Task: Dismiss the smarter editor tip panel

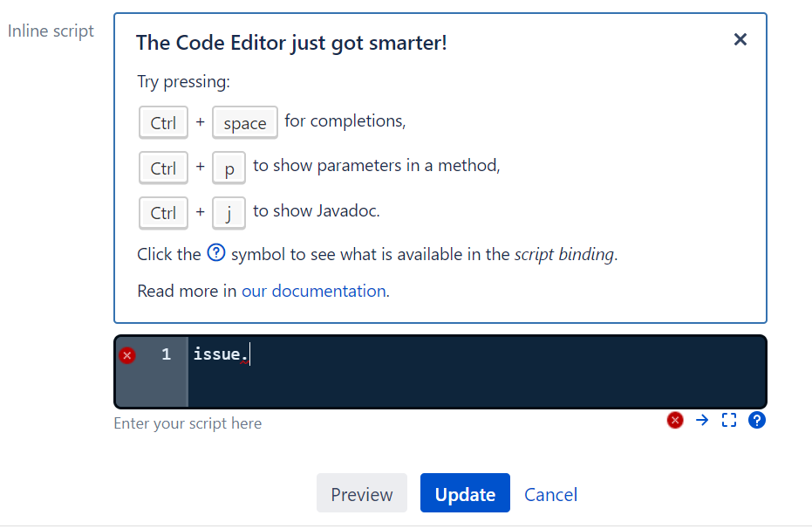Action: click(740, 39)
